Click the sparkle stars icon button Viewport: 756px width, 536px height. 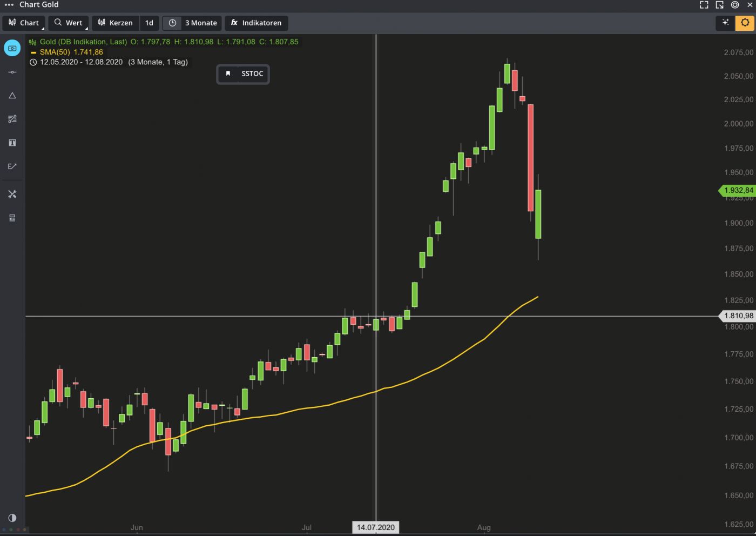click(725, 23)
